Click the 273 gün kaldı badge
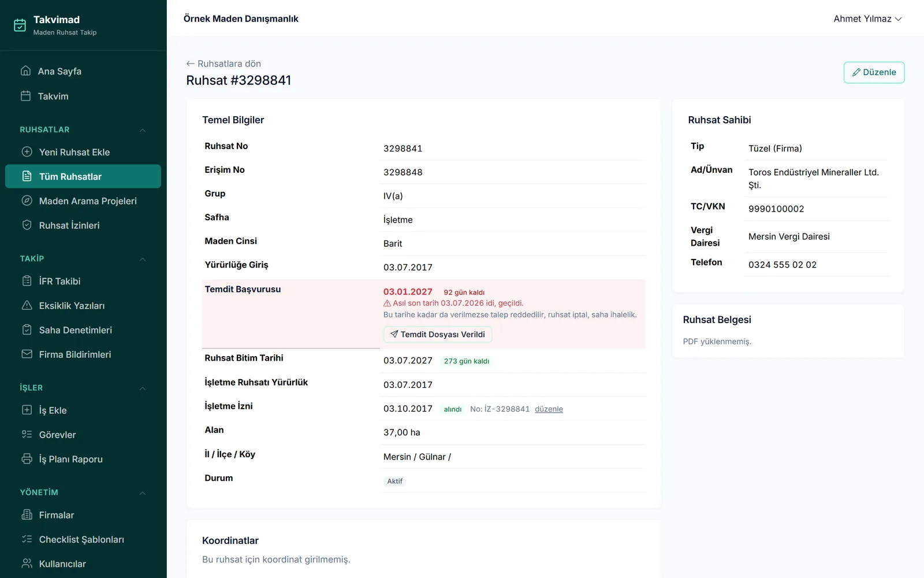Viewport: 924px width, 578px height. [x=467, y=361]
